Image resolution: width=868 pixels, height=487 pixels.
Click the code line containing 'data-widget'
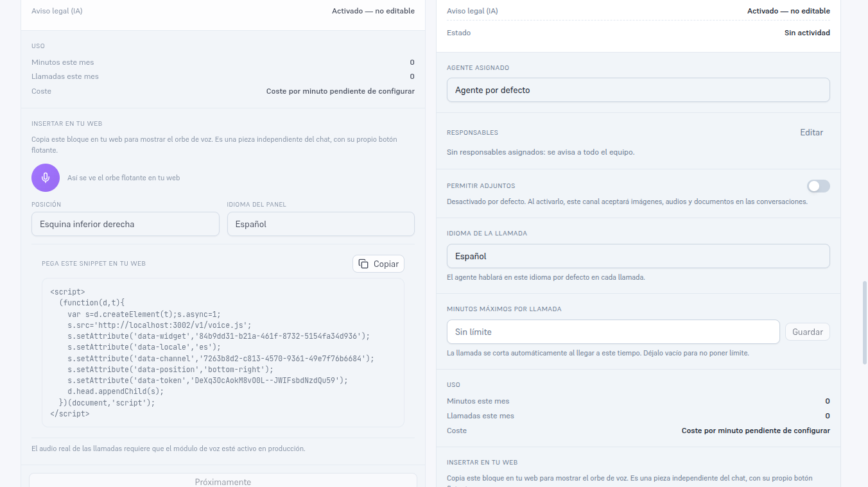[x=219, y=336]
